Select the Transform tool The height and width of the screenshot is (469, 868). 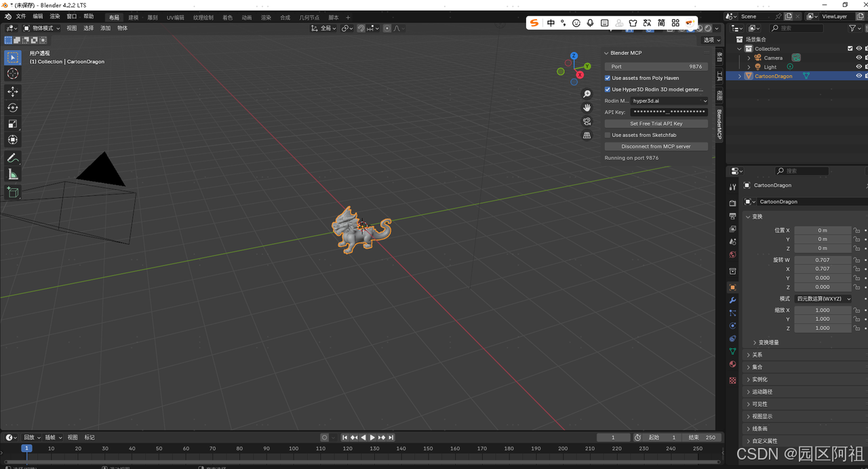[13, 140]
